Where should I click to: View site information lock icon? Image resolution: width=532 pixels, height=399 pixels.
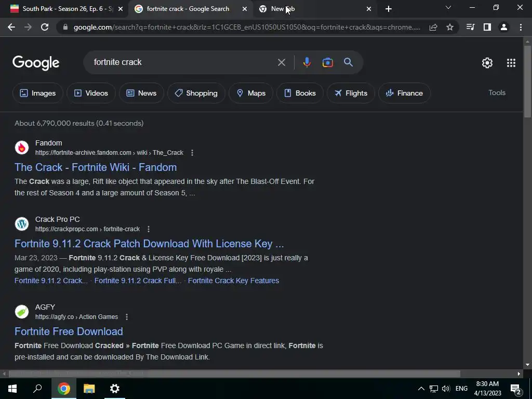pyautogui.click(x=65, y=27)
